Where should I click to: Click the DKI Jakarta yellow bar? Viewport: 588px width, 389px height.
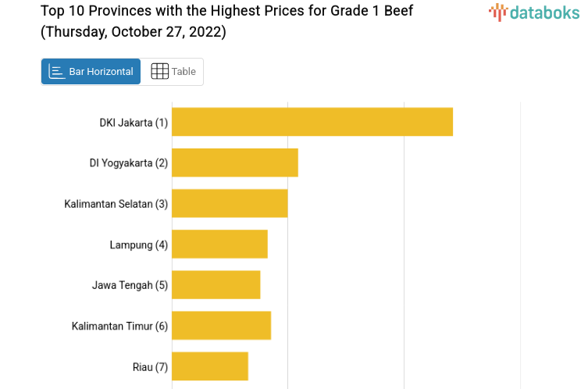tap(312, 122)
